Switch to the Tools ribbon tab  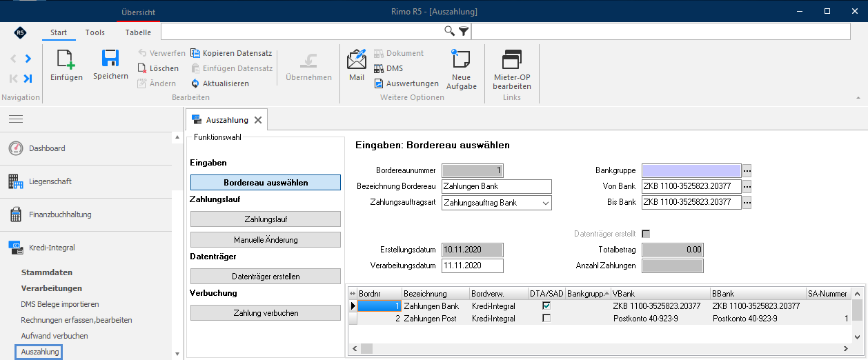95,32
